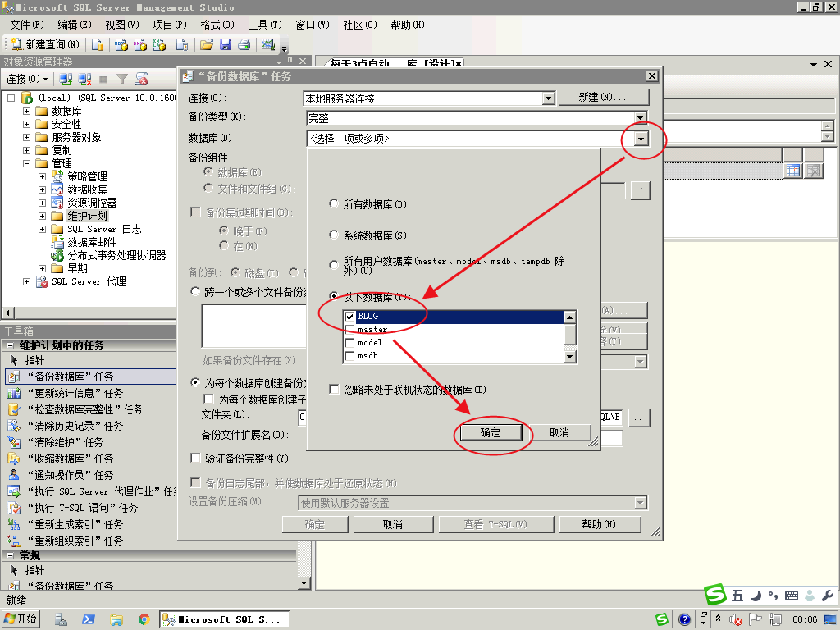Select the SQL Server 代理 node icon
Viewport: 840px width, 630px height.
(42, 281)
